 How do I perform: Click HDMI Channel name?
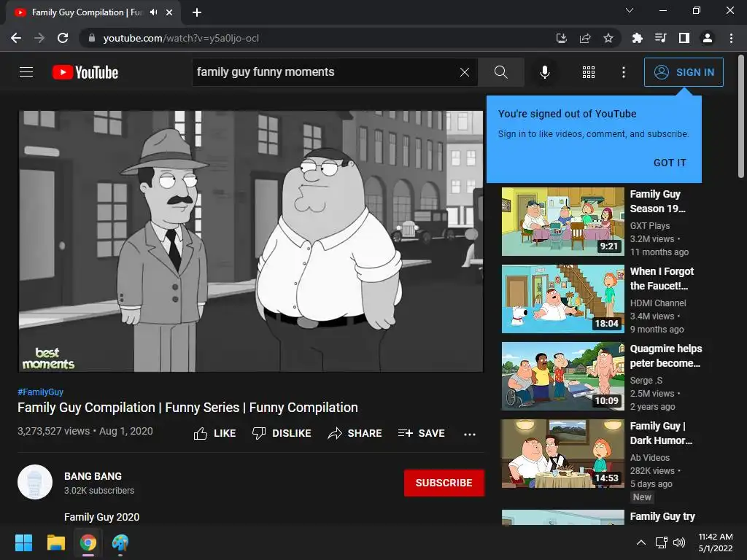(x=658, y=303)
